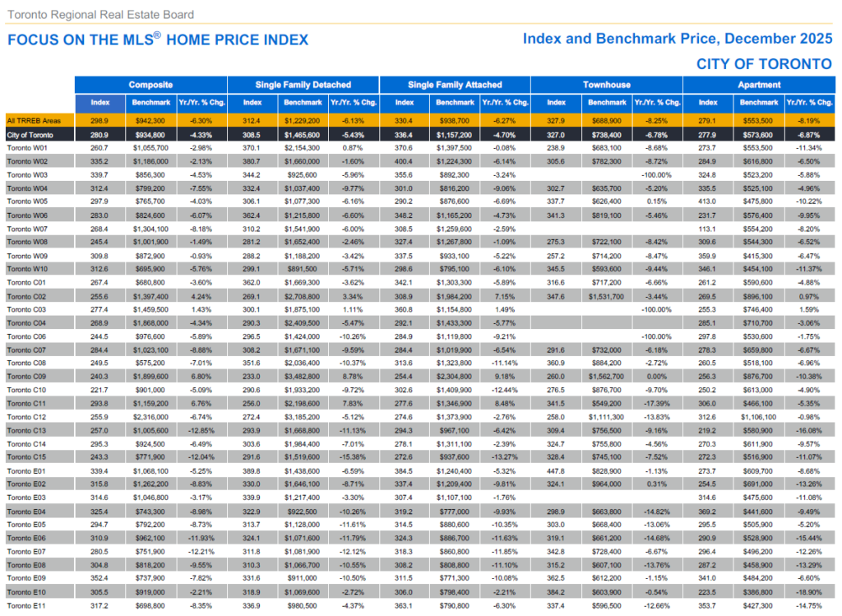Select the 413.0 Apartment index for Toronto W05
Screen dimensions: 842x616
708,201
